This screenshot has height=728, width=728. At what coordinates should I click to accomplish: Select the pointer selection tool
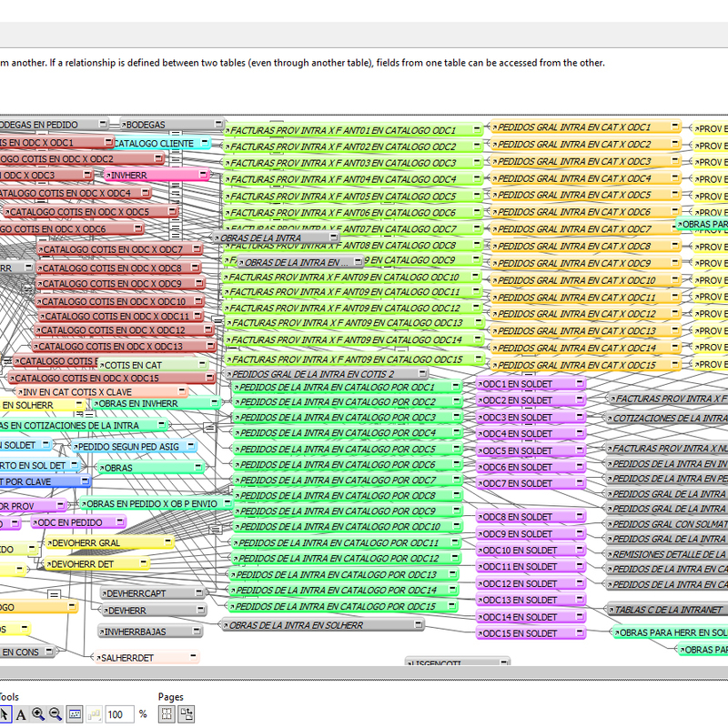coord(5,714)
